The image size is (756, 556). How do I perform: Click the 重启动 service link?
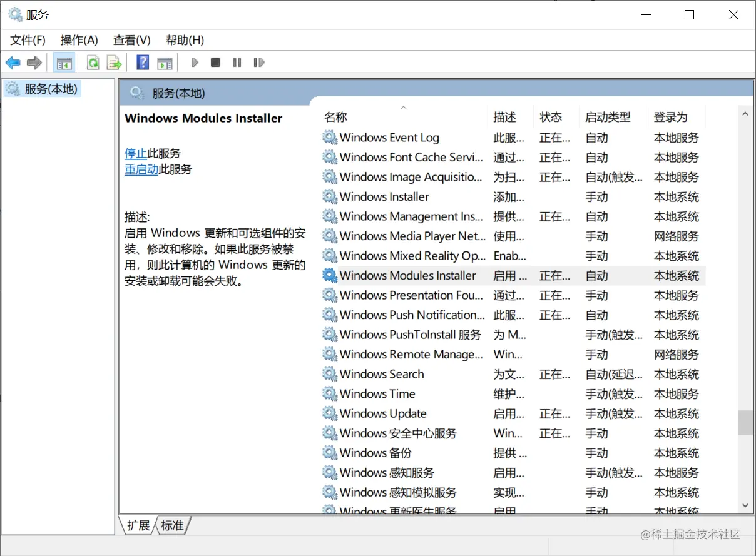(141, 169)
